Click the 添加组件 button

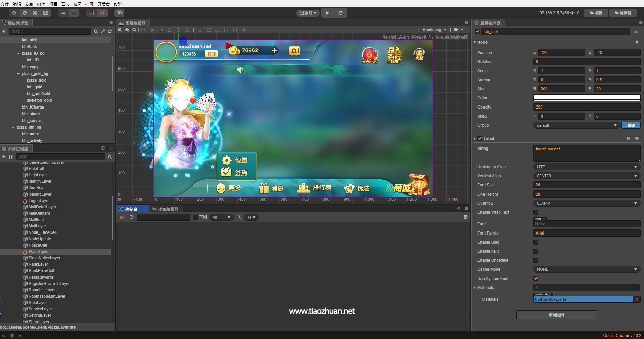point(557,315)
